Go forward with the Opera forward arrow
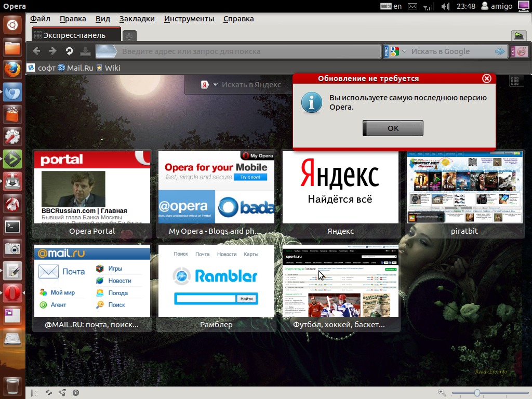The image size is (532, 399). (x=52, y=51)
